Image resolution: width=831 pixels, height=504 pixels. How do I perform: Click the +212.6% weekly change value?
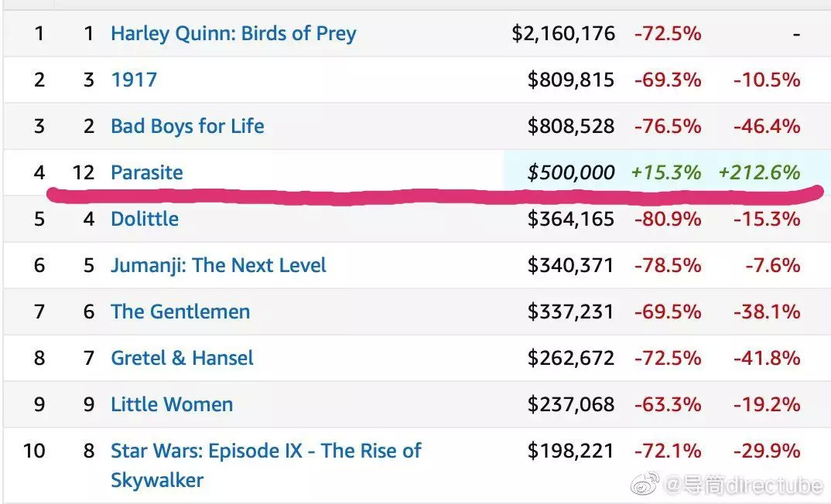click(x=758, y=172)
